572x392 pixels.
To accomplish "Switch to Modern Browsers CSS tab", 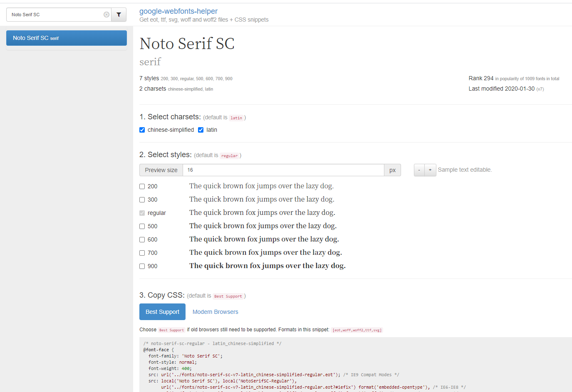I will point(215,312).
